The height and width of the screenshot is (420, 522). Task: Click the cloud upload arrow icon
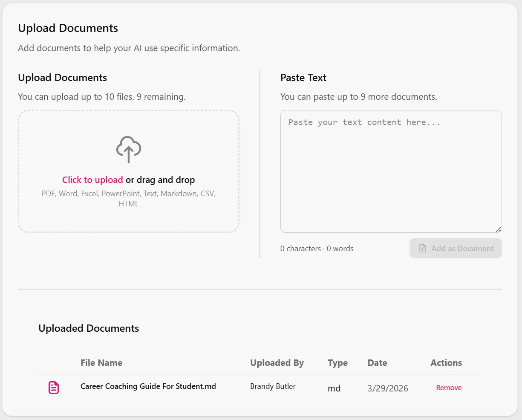[129, 149]
